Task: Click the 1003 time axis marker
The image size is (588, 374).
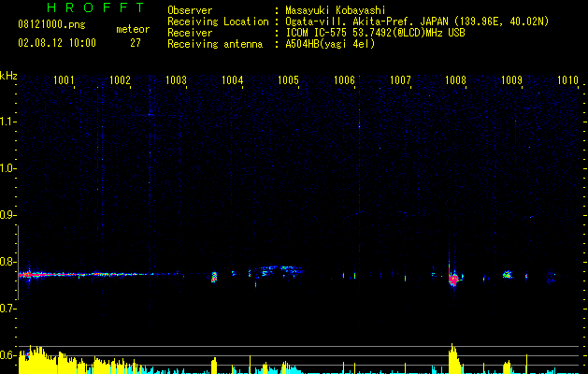Action: (176, 80)
